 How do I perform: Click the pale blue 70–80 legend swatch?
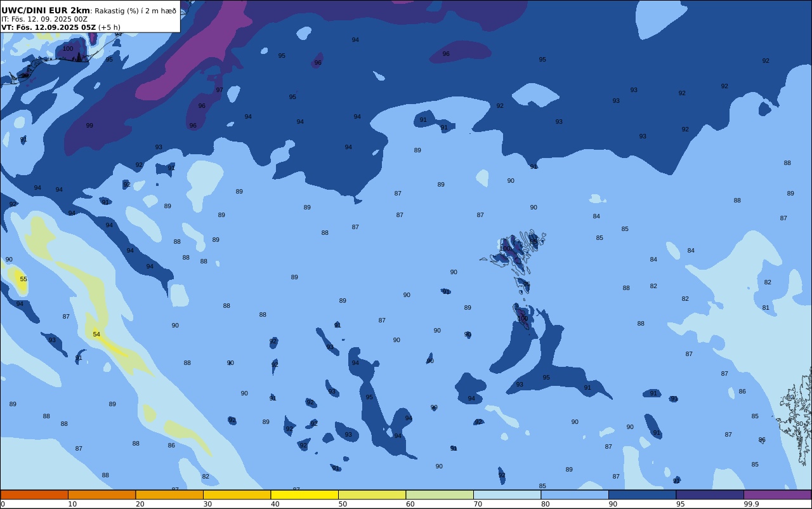(x=507, y=494)
